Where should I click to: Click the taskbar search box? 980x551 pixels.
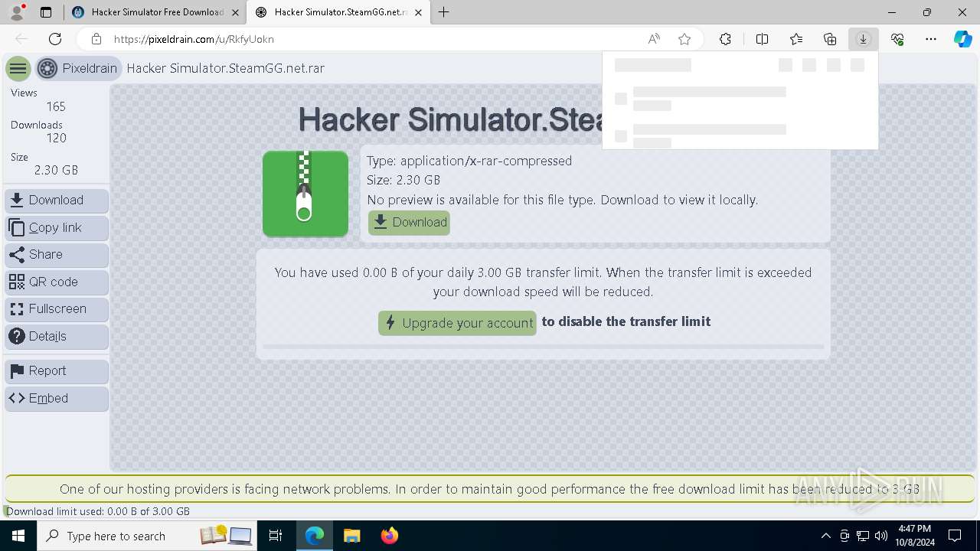[x=149, y=536]
